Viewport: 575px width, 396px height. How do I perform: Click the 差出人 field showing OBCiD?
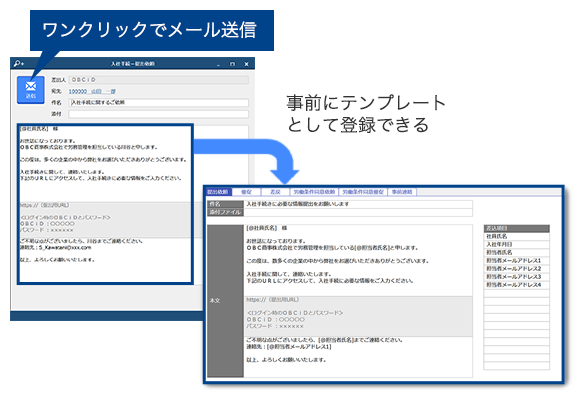(x=158, y=80)
